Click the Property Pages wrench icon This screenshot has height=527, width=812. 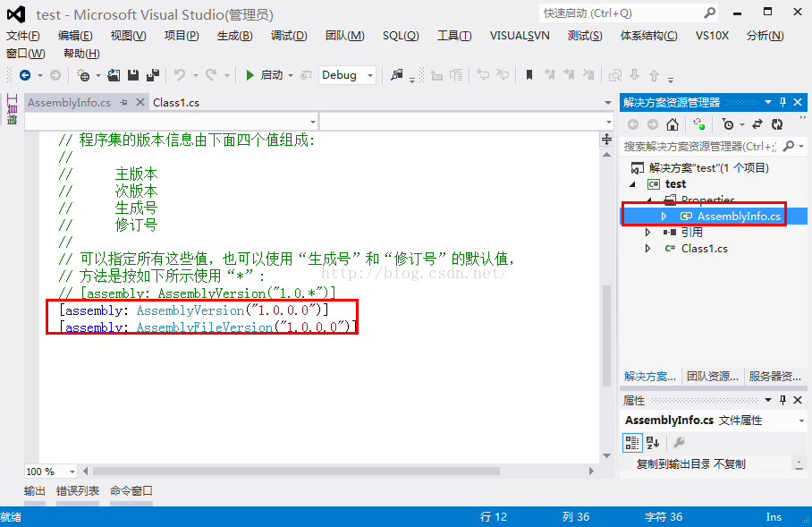[x=679, y=443]
